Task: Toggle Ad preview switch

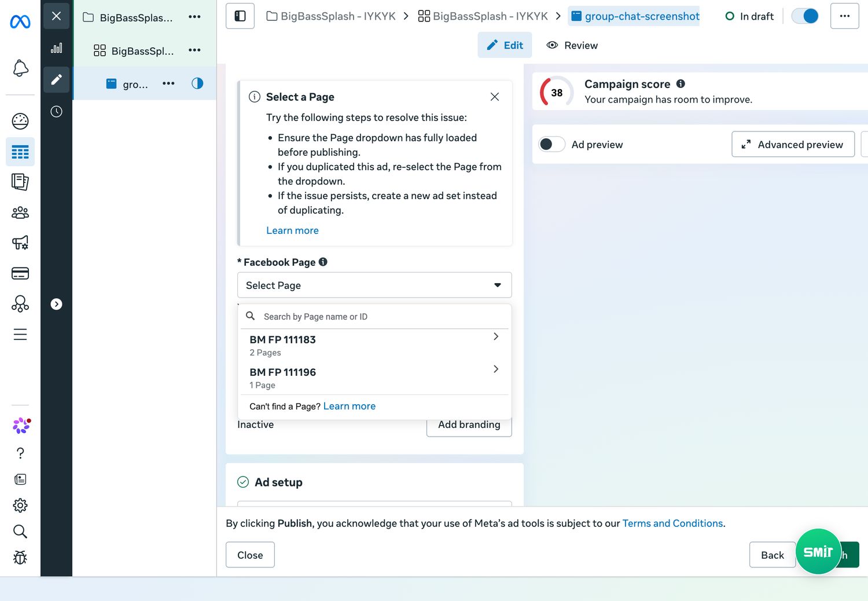Action: pyautogui.click(x=551, y=144)
